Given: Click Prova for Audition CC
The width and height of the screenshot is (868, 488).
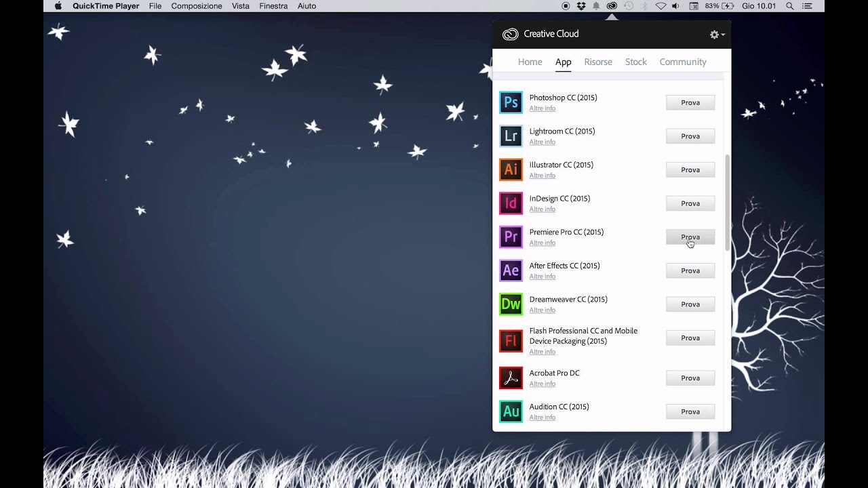Looking at the screenshot, I should tap(690, 411).
